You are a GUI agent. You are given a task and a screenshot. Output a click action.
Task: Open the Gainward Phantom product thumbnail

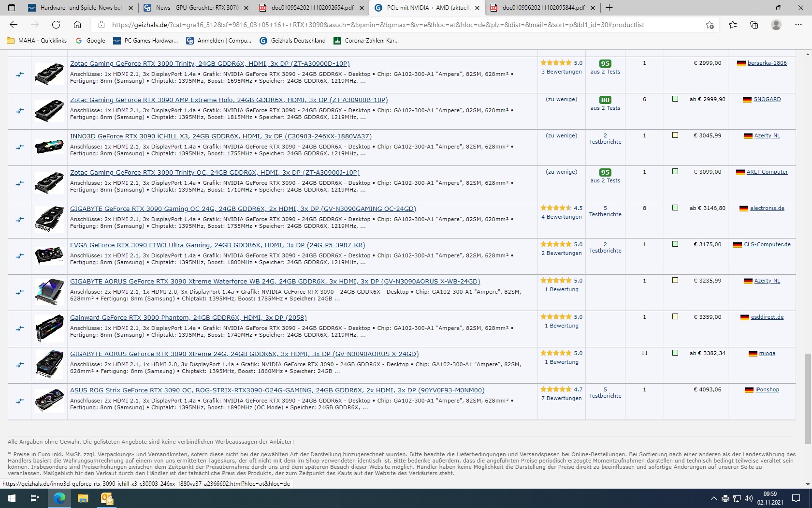click(49, 329)
